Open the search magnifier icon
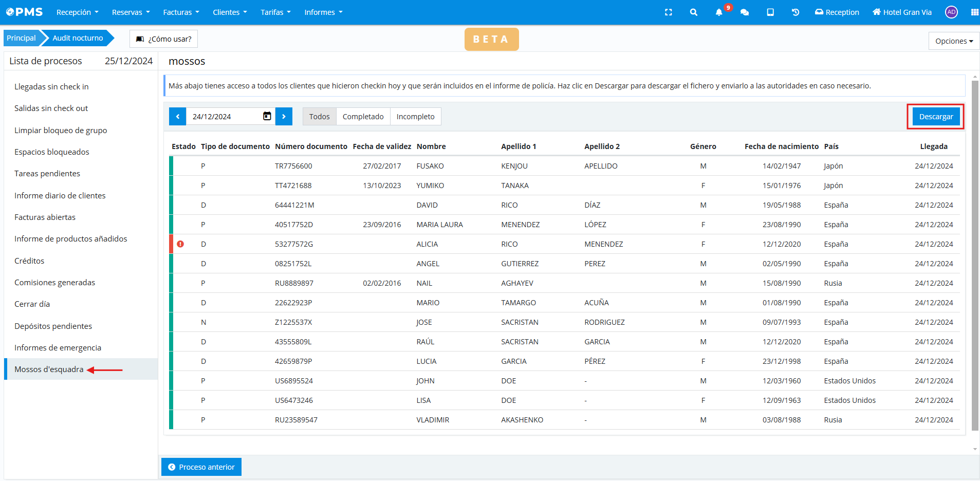Viewport: 980px width, 481px height. click(693, 12)
